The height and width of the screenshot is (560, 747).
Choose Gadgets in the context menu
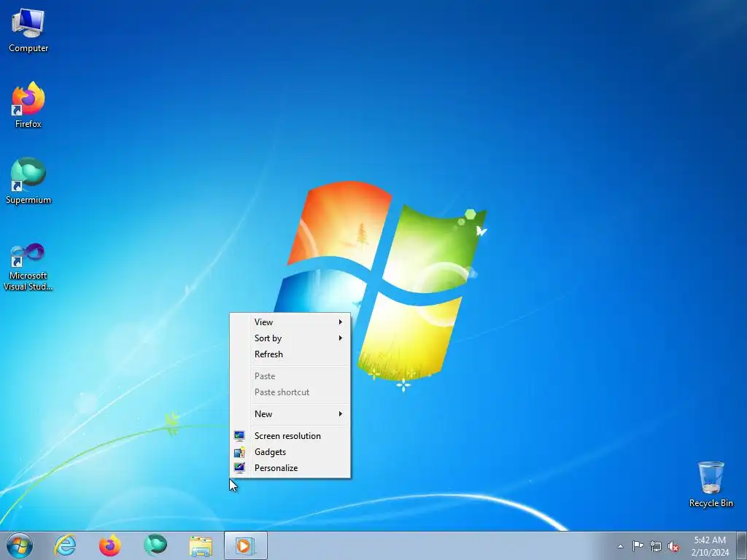click(x=290, y=452)
